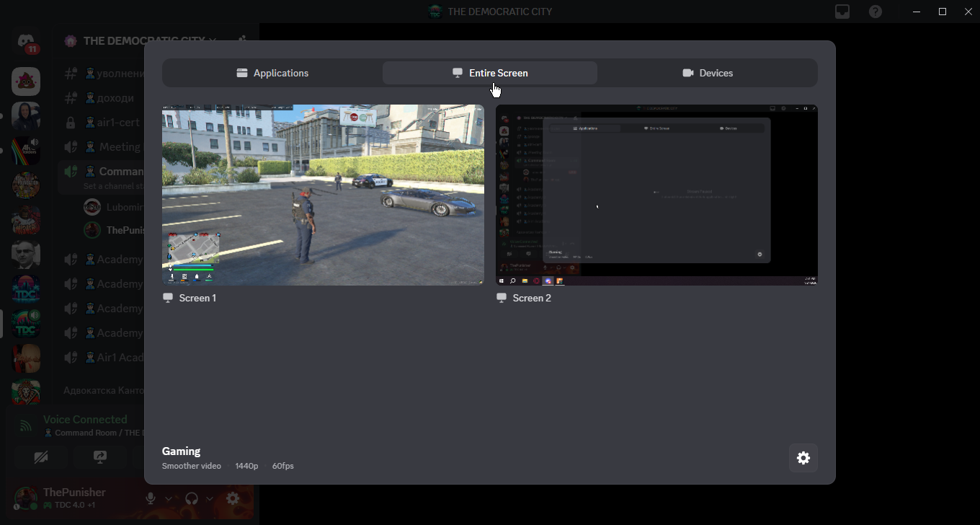Open the Help question mark icon
Screen dimensions: 980x525
876,12
